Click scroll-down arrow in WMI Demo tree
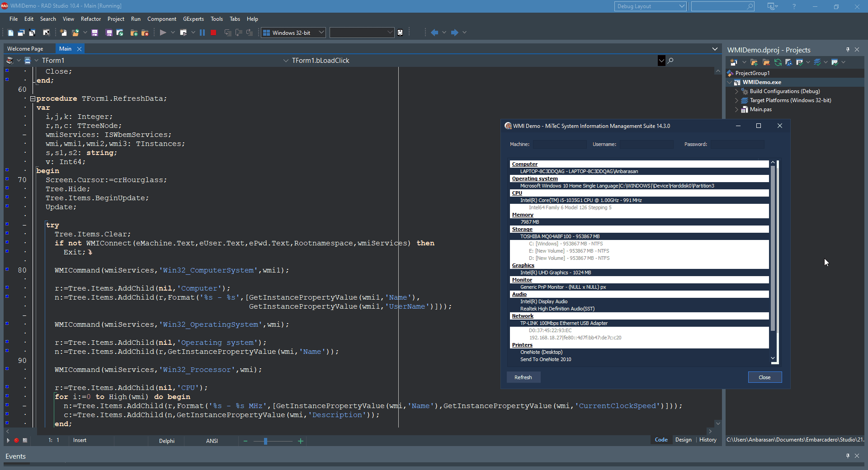Image resolution: width=868 pixels, height=470 pixels. pyautogui.click(x=773, y=358)
